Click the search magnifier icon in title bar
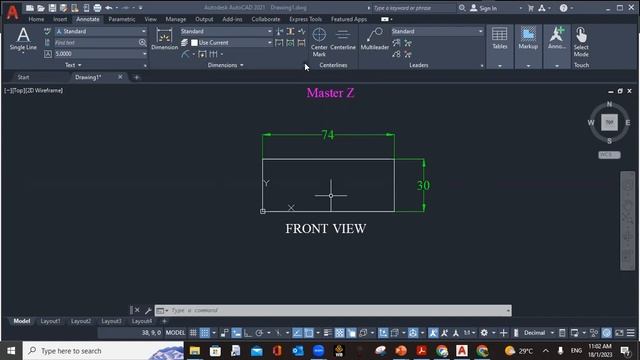 coord(462,8)
